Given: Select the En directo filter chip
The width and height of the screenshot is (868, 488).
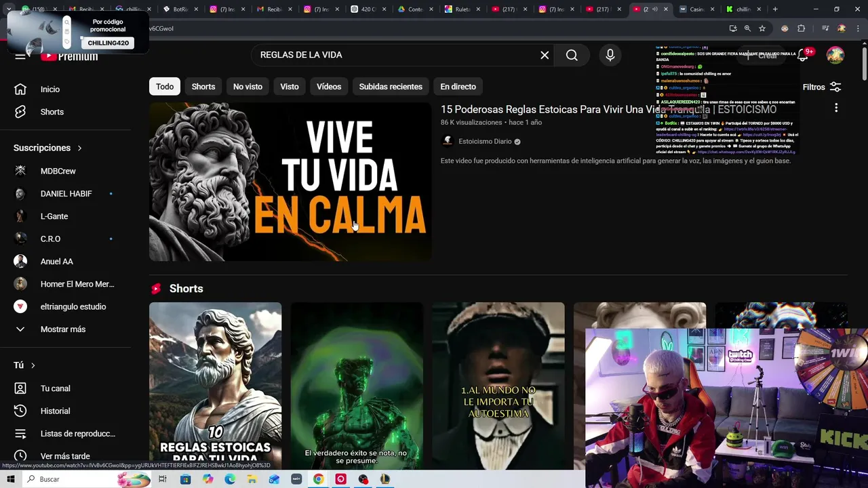Looking at the screenshot, I should (x=458, y=87).
